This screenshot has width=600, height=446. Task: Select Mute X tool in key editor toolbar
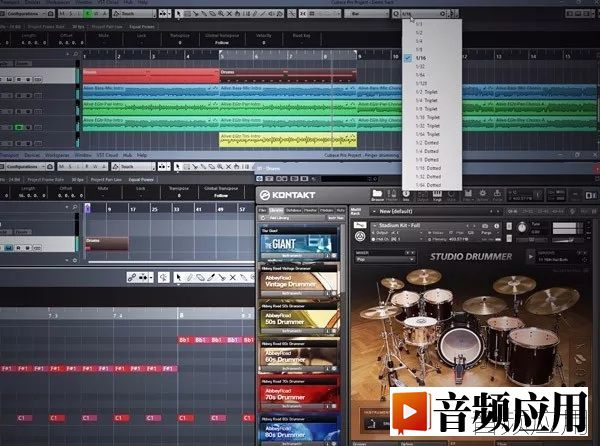click(x=232, y=277)
